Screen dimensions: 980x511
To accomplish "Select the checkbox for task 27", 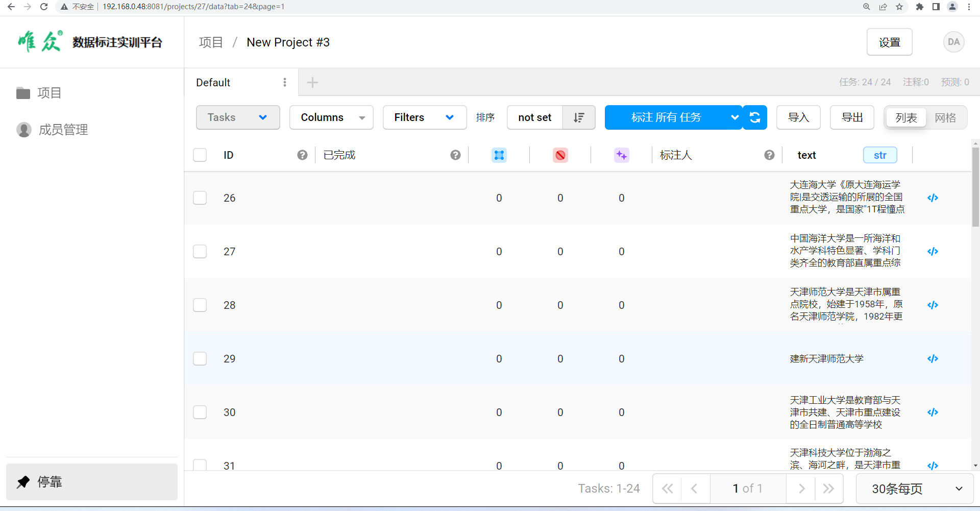I will pos(200,252).
